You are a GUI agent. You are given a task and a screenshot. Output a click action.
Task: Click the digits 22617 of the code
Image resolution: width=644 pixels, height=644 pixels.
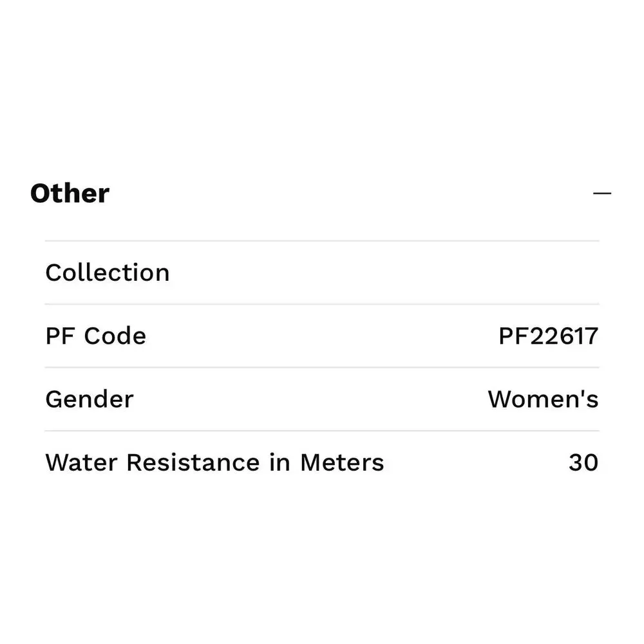point(564,336)
